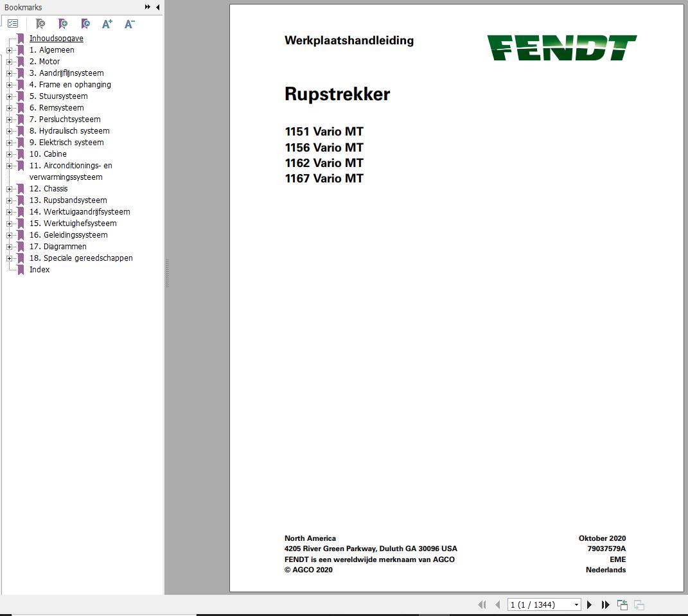688x616 pixels.
Task: Select bookmark 16. Geleidingssysteem
Action: (69, 234)
